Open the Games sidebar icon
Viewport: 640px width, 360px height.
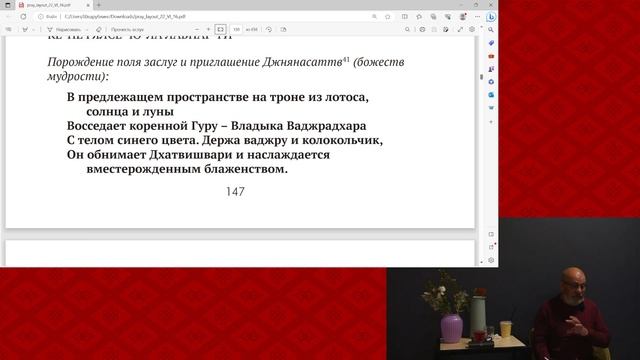click(x=491, y=69)
